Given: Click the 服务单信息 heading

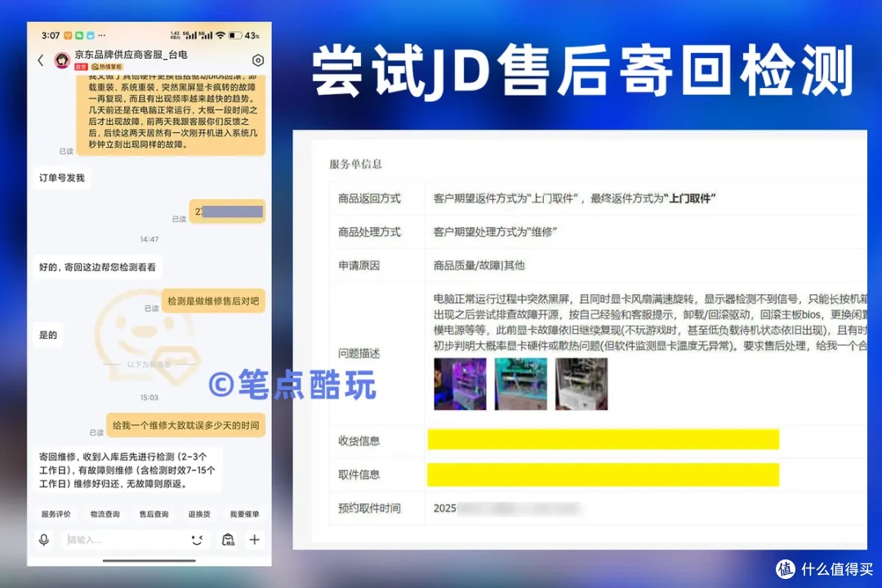Looking at the screenshot, I should coord(355,164).
